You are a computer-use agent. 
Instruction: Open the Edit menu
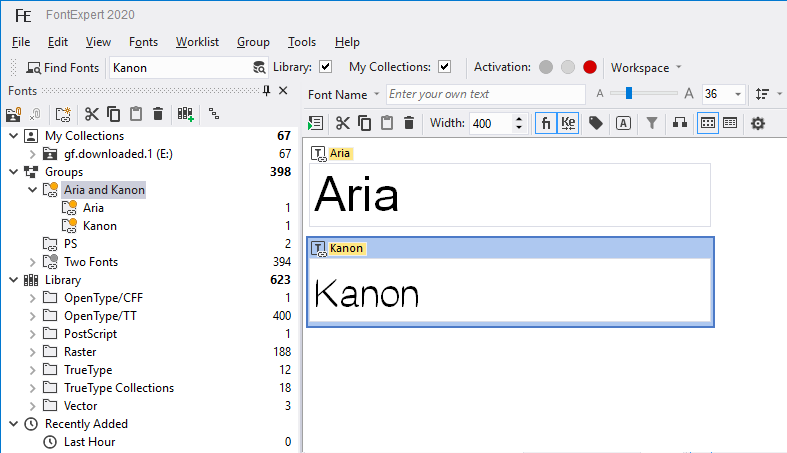(x=58, y=42)
